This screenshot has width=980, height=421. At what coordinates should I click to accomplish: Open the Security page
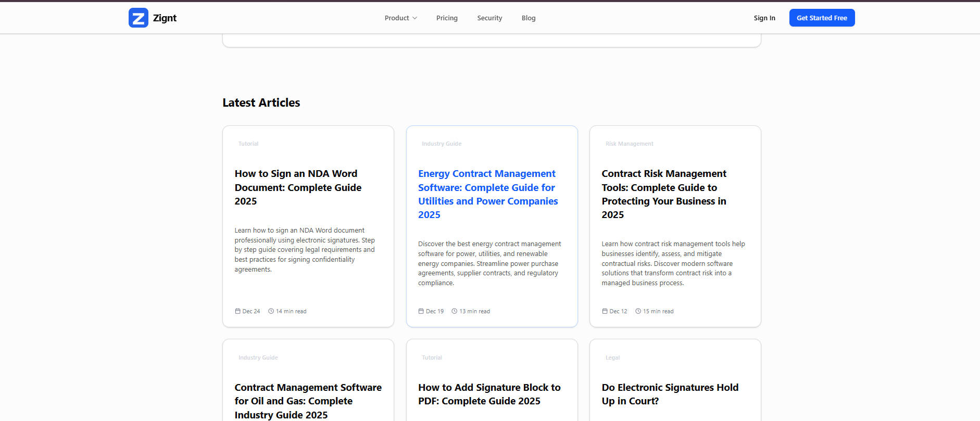tap(489, 18)
